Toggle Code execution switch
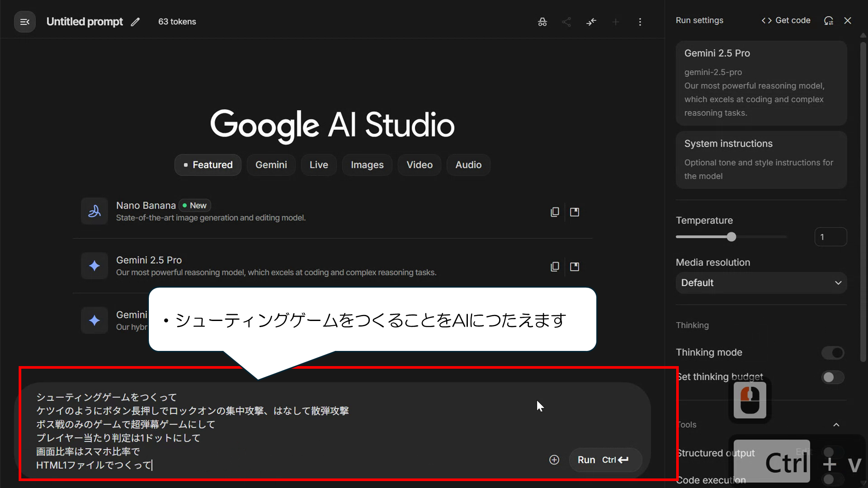 click(832, 479)
